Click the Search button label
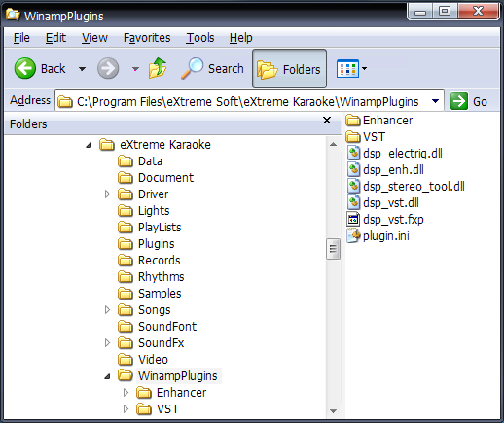 coord(226,69)
